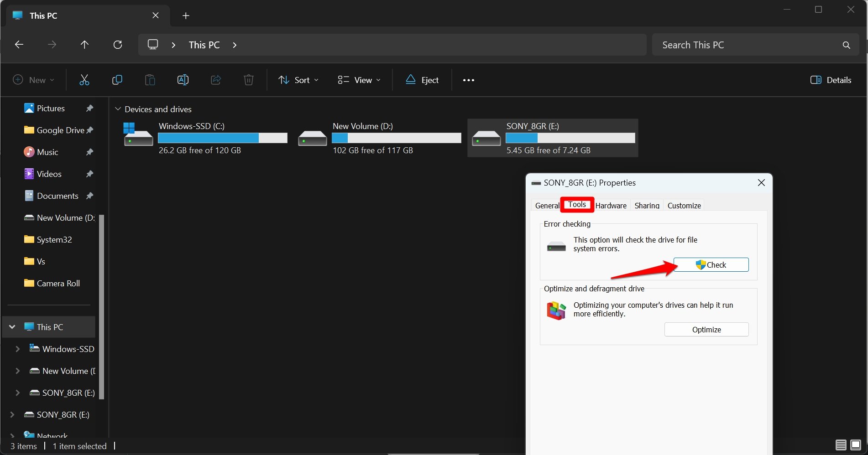Click the Optimize button
868x455 pixels.
coord(706,330)
